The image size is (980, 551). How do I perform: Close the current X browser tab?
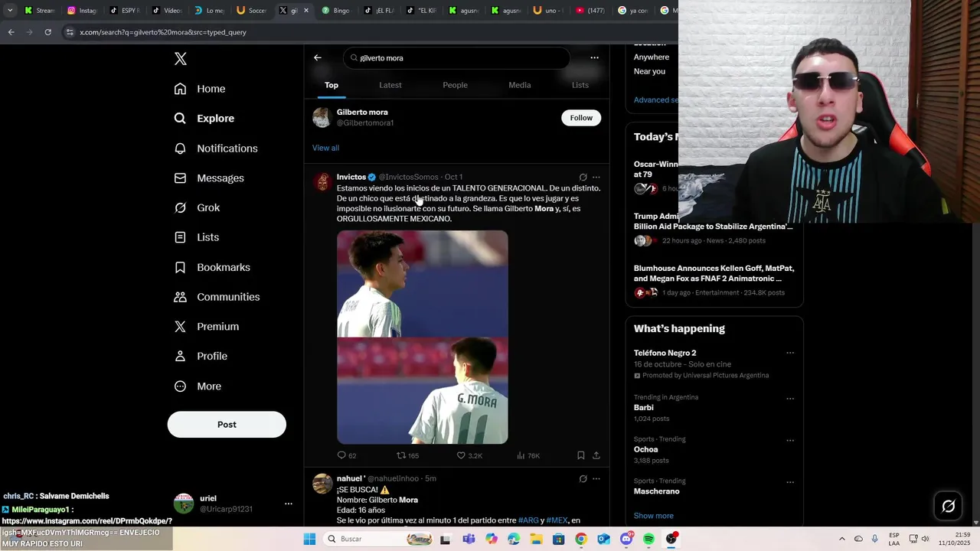pyautogui.click(x=306, y=11)
